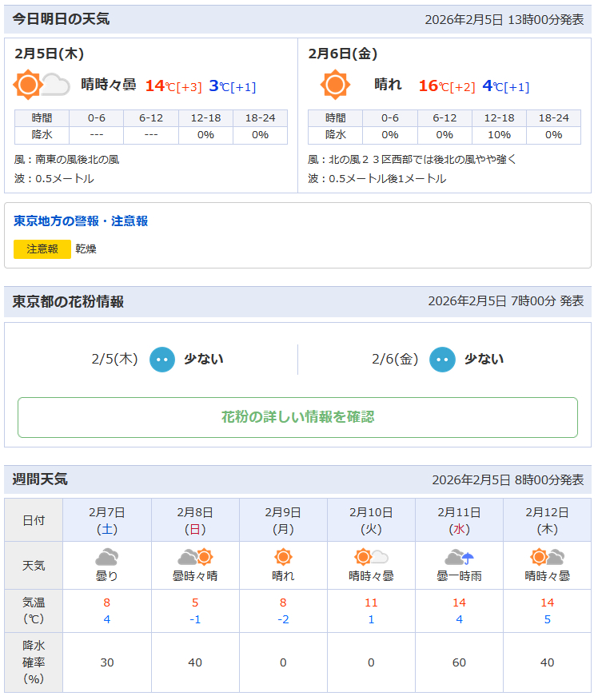Select the 2月7日(土) date column header

tap(107, 520)
